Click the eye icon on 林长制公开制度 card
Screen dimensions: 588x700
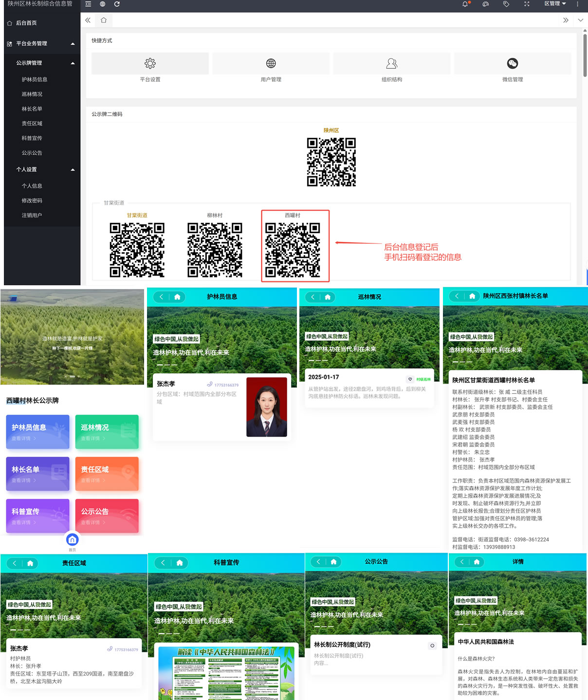pyautogui.click(x=432, y=645)
